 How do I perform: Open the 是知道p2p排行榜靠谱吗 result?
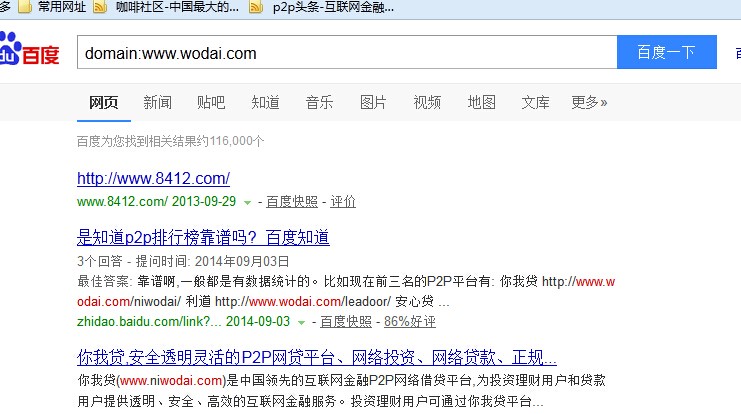click(x=203, y=238)
